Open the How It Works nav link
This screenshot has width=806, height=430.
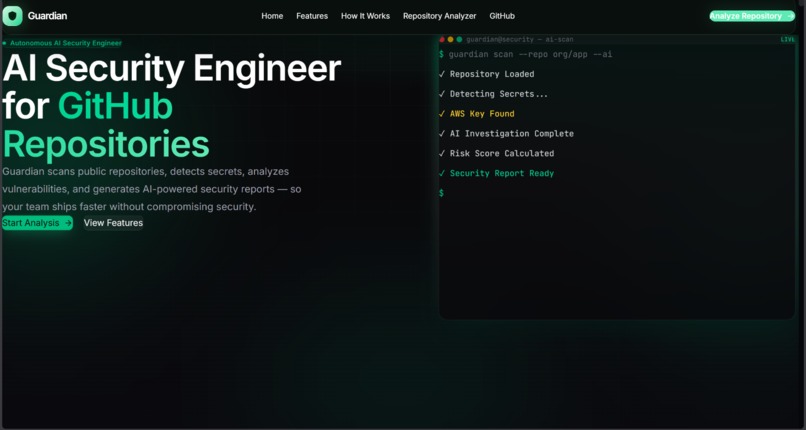(x=365, y=16)
